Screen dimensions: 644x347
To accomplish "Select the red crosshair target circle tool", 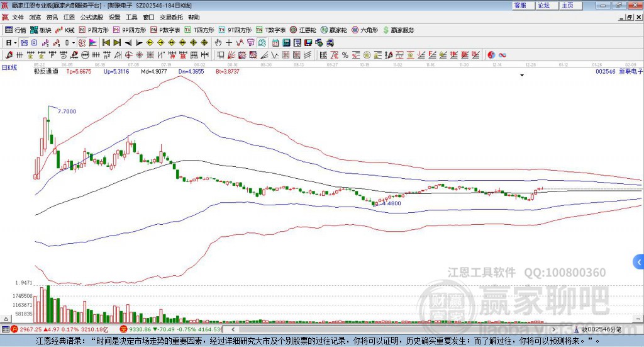I will tap(128, 55).
